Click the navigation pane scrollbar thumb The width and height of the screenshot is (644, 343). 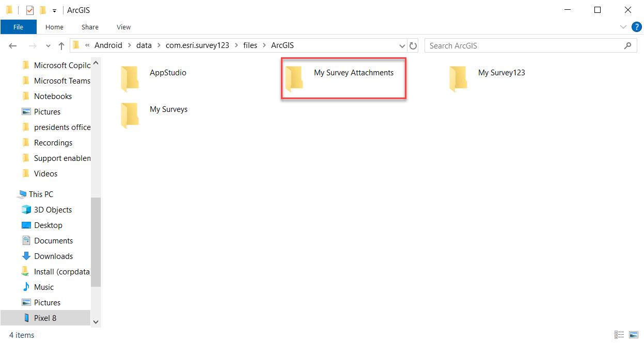tap(96, 242)
